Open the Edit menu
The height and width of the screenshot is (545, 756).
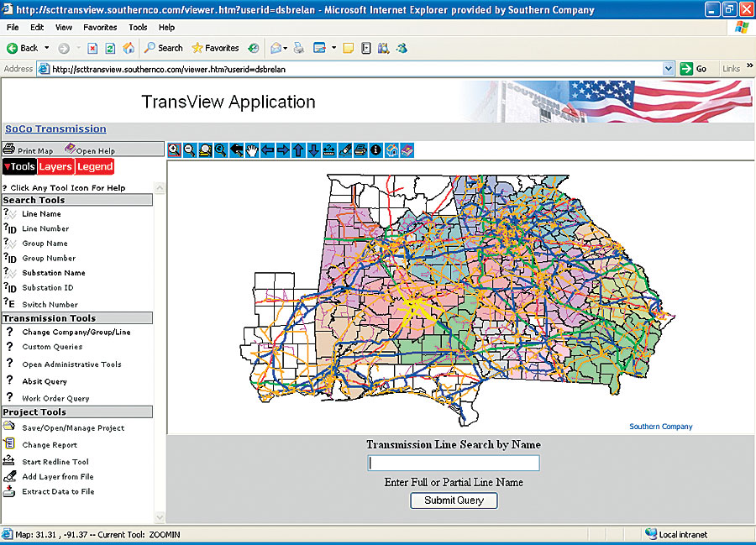pyautogui.click(x=37, y=28)
